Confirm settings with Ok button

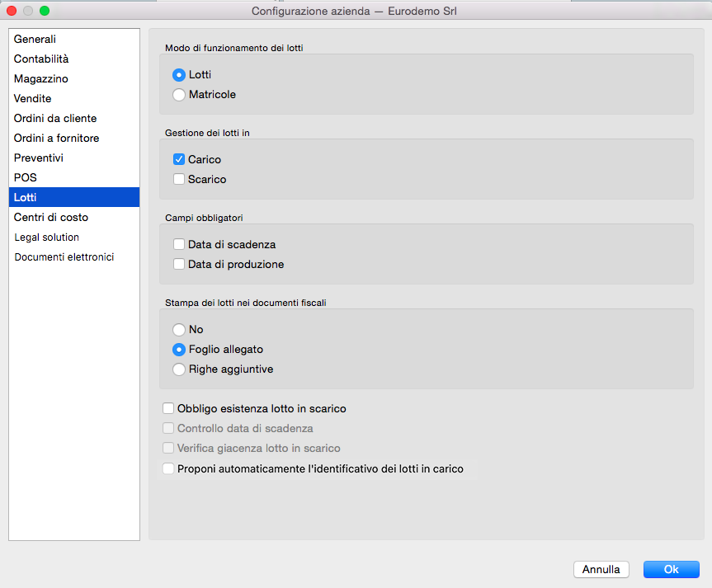(671, 569)
